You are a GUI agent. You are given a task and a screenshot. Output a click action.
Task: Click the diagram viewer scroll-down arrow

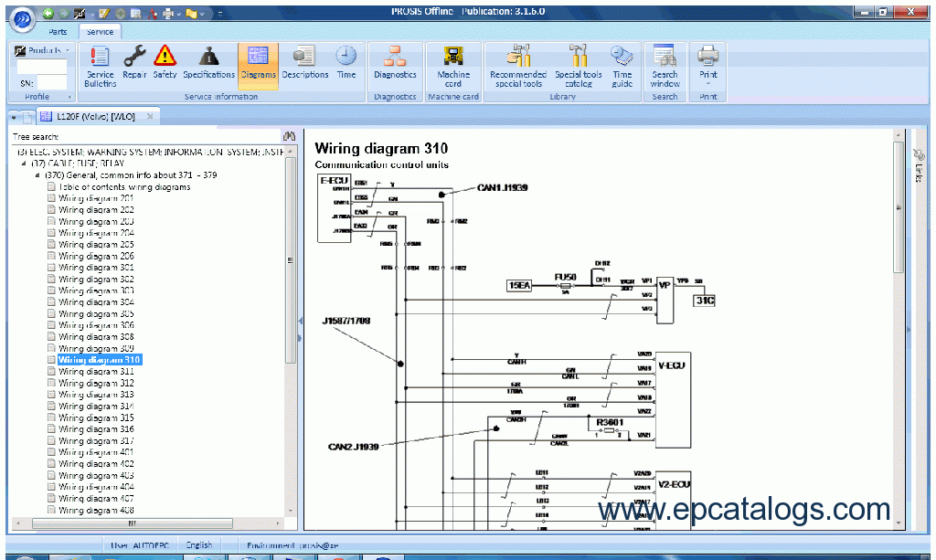point(899,523)
